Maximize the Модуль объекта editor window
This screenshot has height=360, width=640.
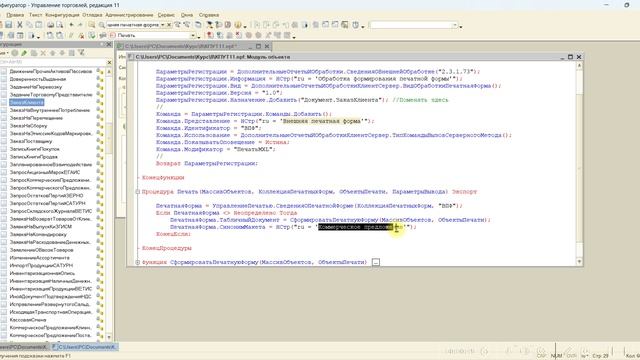[x=570, y=57]
